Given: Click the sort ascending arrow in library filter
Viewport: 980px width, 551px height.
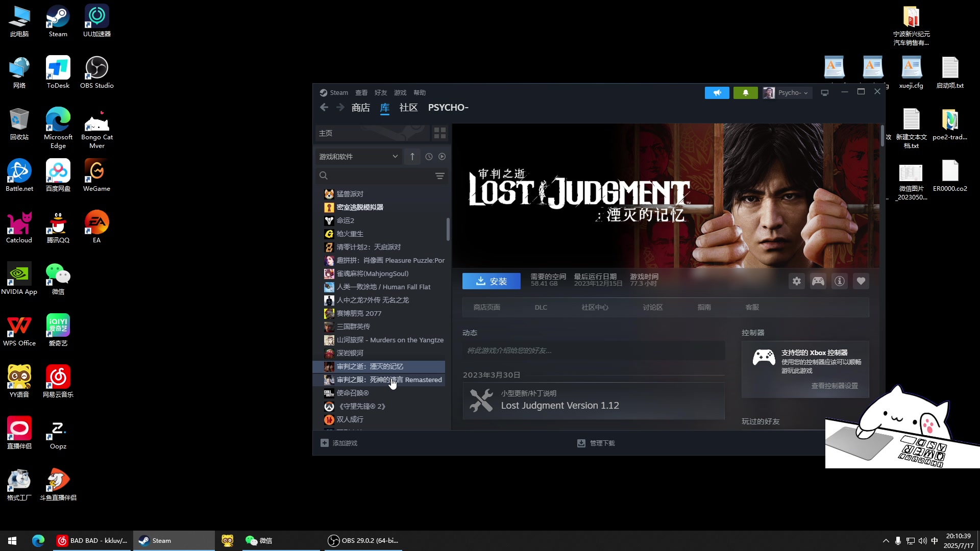Looking at the screenshot, I should 412,157.
